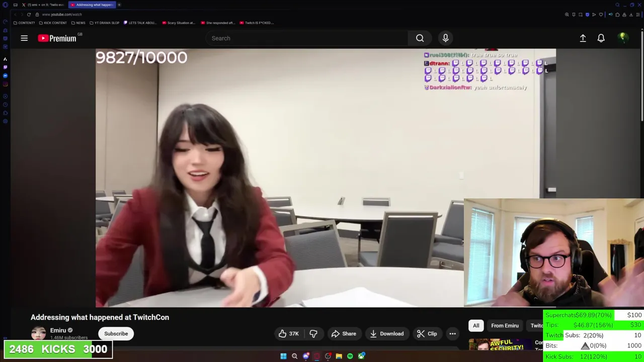644x362 pixels.
Task: Open the YouTube account avatar menu
Action: click(622, 38)
